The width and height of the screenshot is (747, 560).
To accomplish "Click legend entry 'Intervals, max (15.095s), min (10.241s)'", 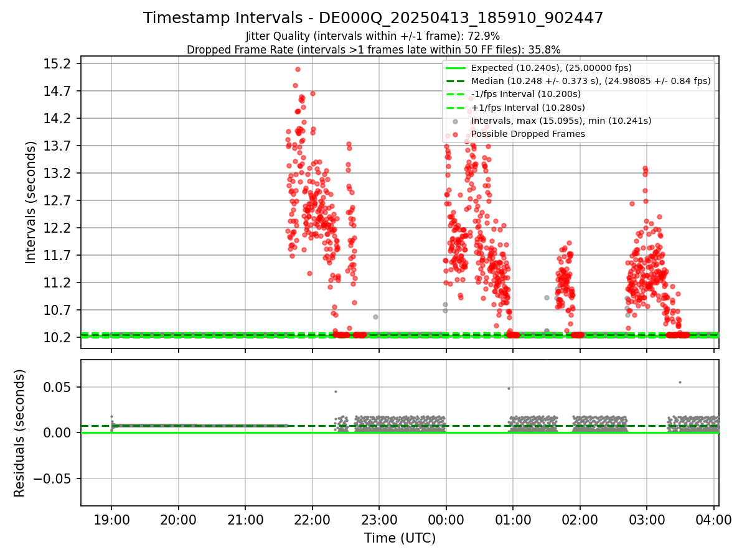I will point(561,121).
